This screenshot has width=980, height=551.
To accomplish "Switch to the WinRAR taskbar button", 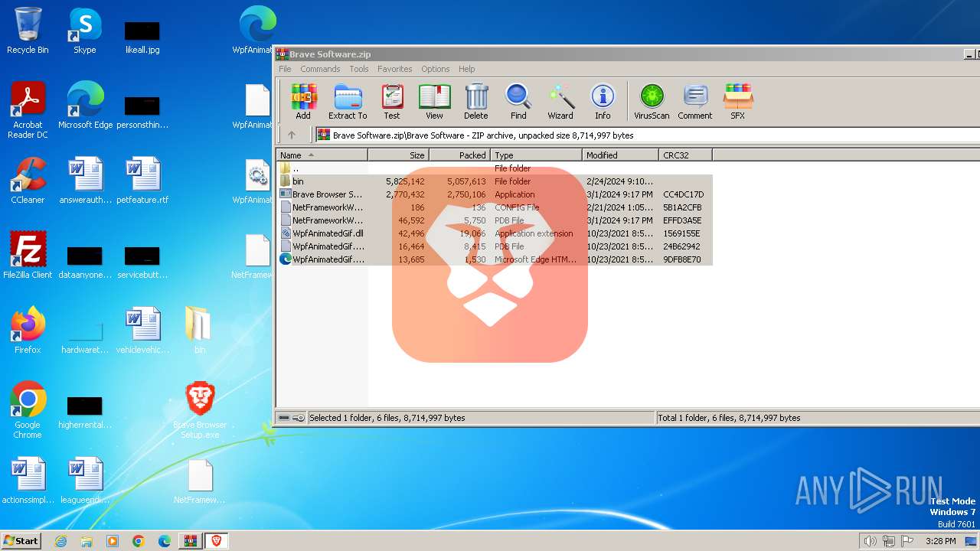I will 191,541.
